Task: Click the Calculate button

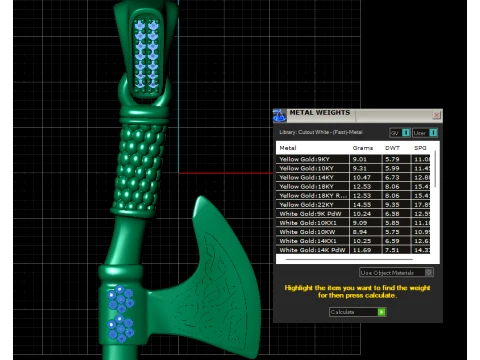Action: coord(358,312)
